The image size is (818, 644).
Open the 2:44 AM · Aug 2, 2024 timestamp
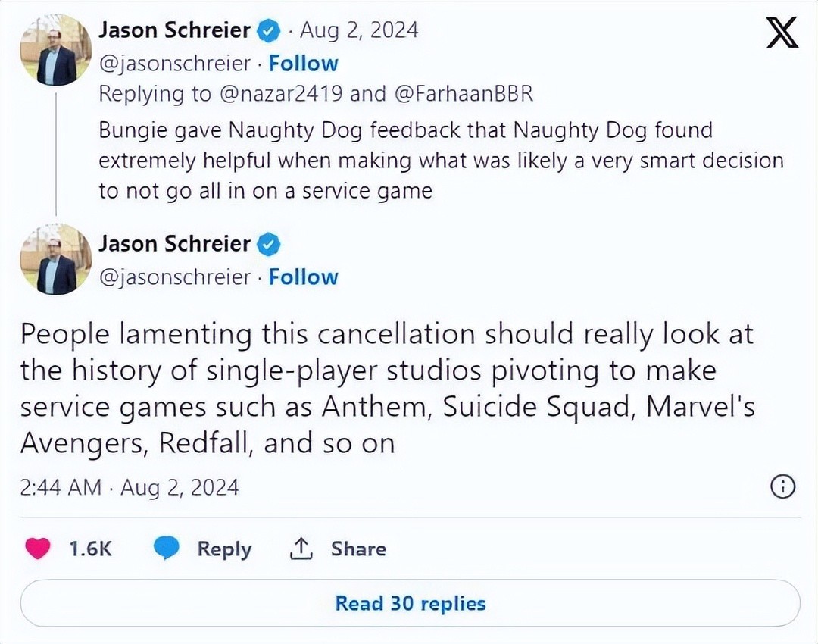coord(130,487)
